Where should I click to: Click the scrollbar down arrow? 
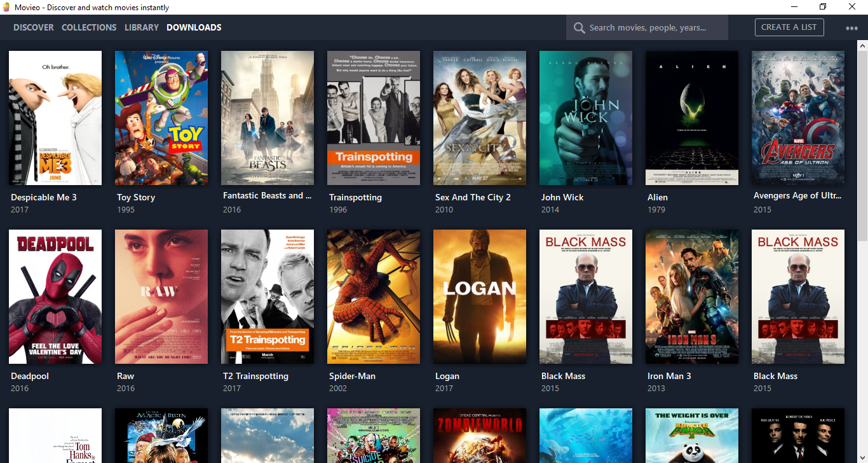pos(863,457)
